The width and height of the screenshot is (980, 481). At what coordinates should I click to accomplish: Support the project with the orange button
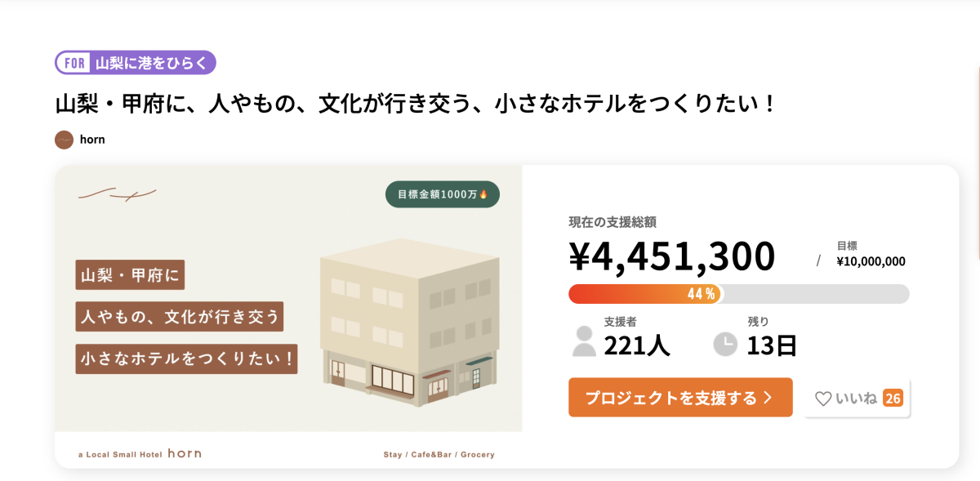(680, 398)
